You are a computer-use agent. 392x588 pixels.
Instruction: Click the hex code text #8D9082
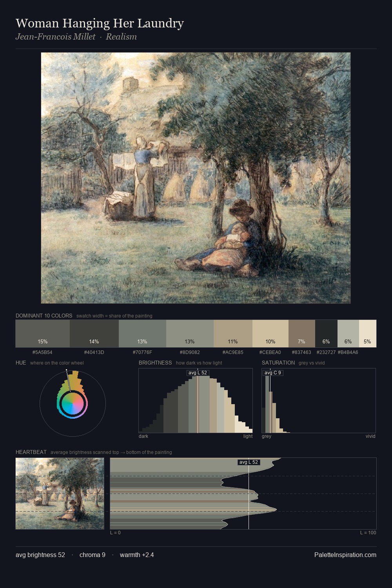pyautogui.click(x=190, y=352)
